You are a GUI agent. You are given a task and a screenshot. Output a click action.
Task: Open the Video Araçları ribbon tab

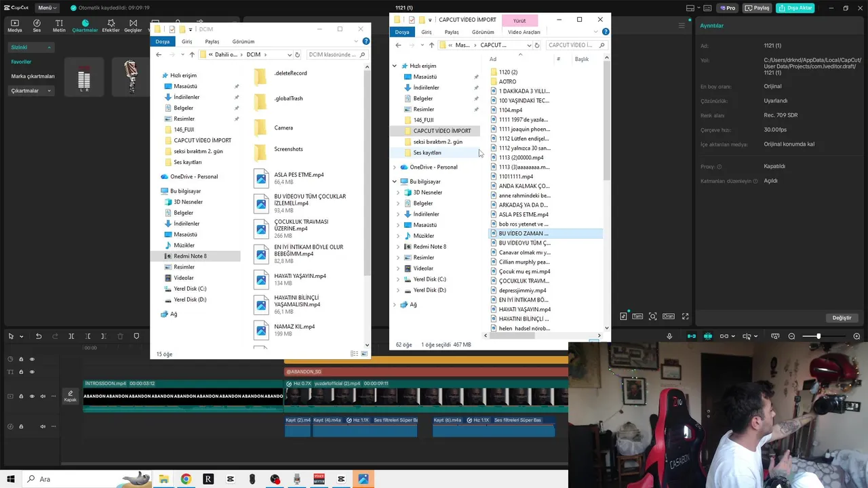pyautogui.click(x=524, y=32)
